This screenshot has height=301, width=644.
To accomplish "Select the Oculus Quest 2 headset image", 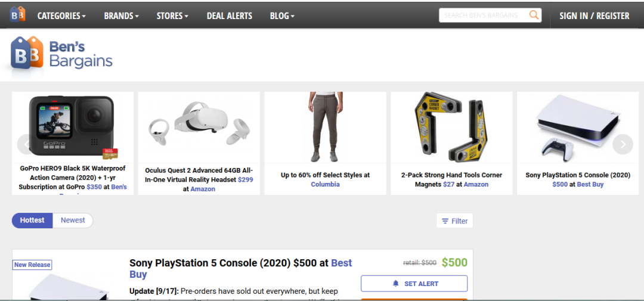I will pyautogui.click(x=199, y=125).
